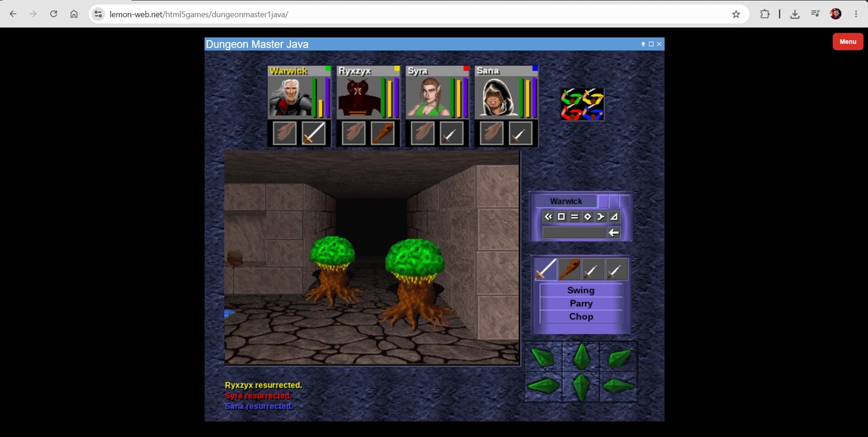Open the browser Extensions puzzle icon
This screenshot has width=868, height=437.
point(764,14)
